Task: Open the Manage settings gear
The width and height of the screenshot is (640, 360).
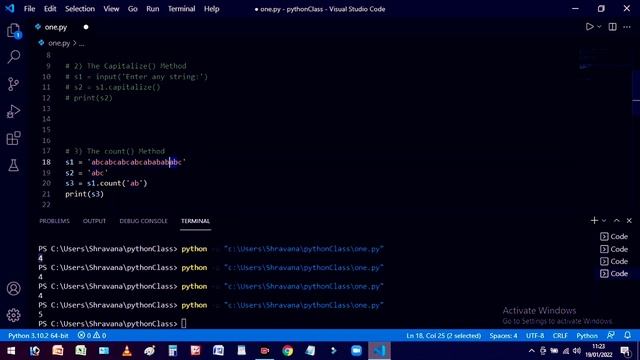Action: pyautogui.click(x=13, y=315)
